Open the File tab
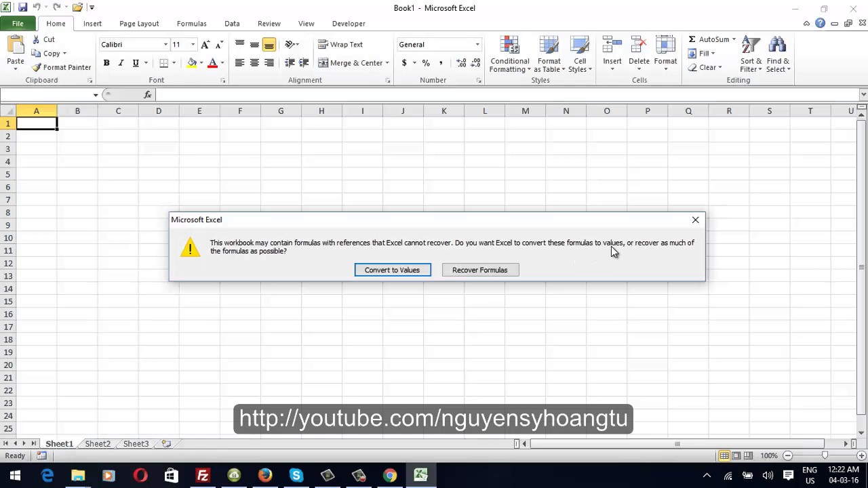This screenshot has width=868, height=488. click(18, 24)
